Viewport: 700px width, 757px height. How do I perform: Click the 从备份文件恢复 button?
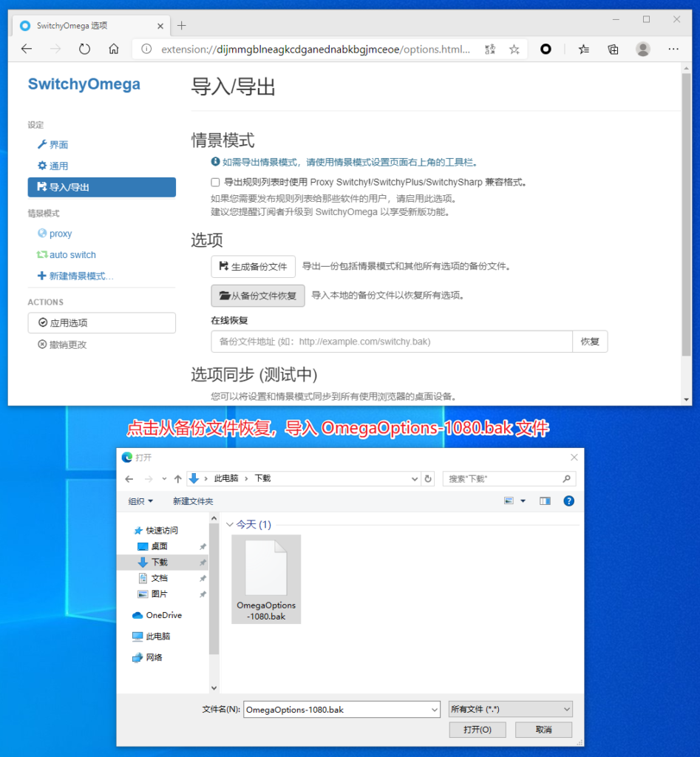(x=257, y=296)
